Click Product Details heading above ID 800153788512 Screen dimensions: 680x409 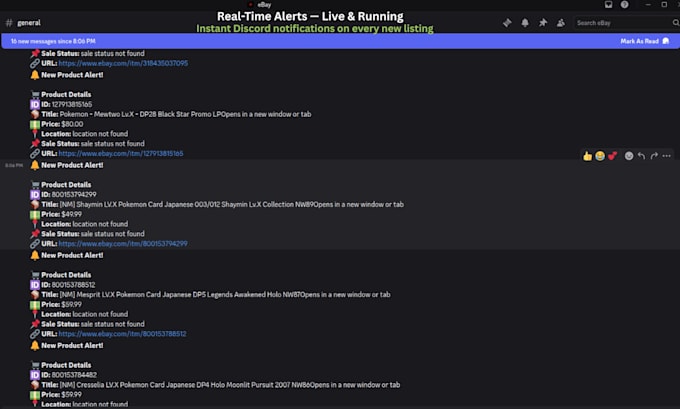click(66, 275)
